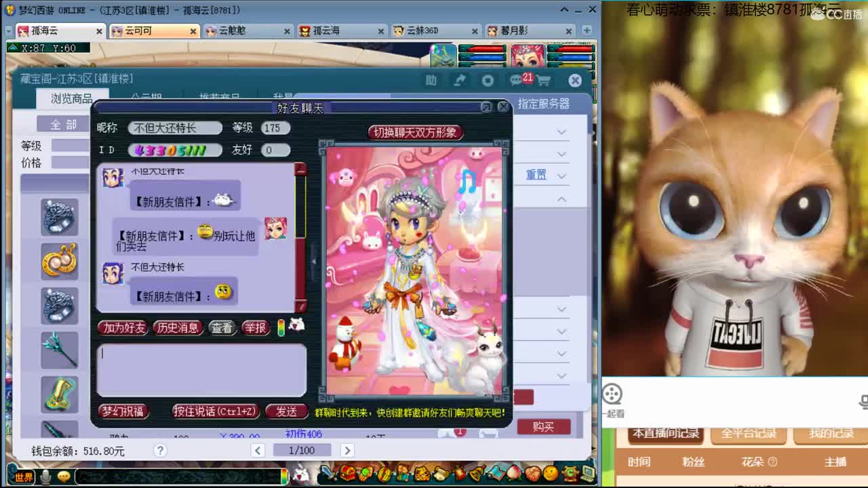Click the round record icon in 藏宝阁
868x488 pixels.
[x=488, y=81]
